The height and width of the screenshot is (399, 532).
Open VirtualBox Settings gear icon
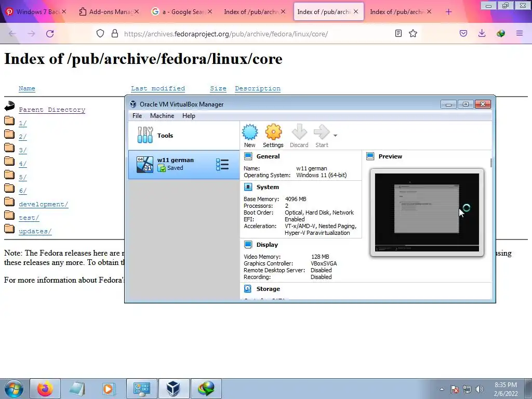[x=273, y=132]
